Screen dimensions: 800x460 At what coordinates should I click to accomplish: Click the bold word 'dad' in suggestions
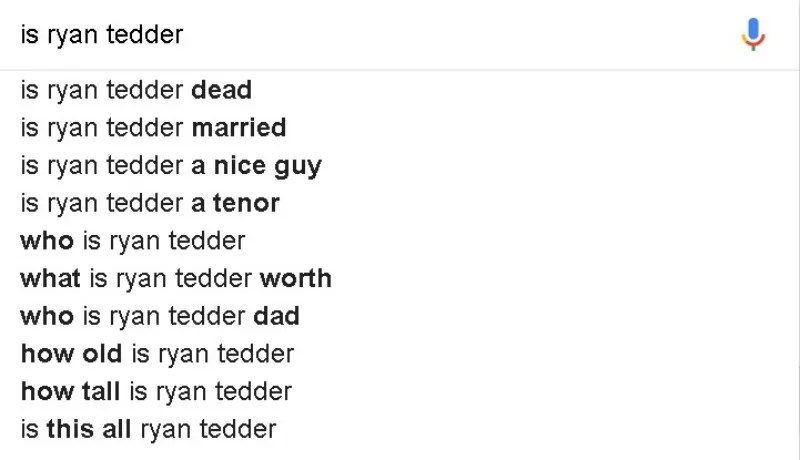coord(276,316)
